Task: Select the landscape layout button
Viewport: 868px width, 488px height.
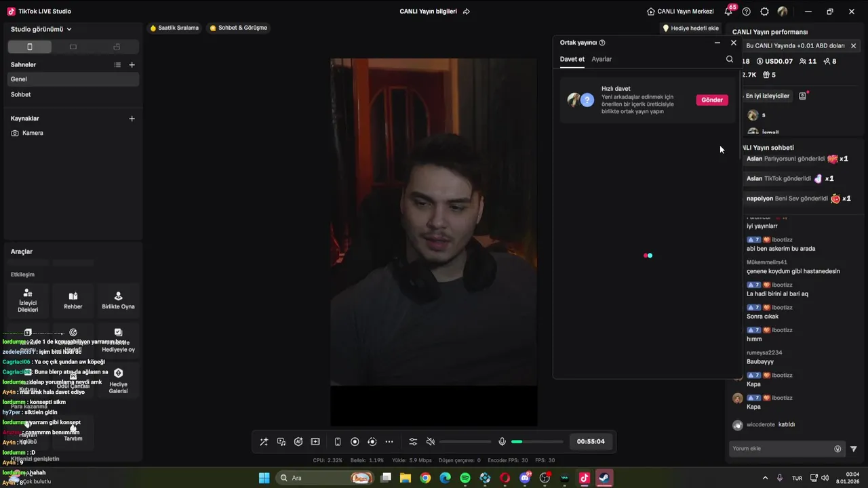Action: (73, 47)
